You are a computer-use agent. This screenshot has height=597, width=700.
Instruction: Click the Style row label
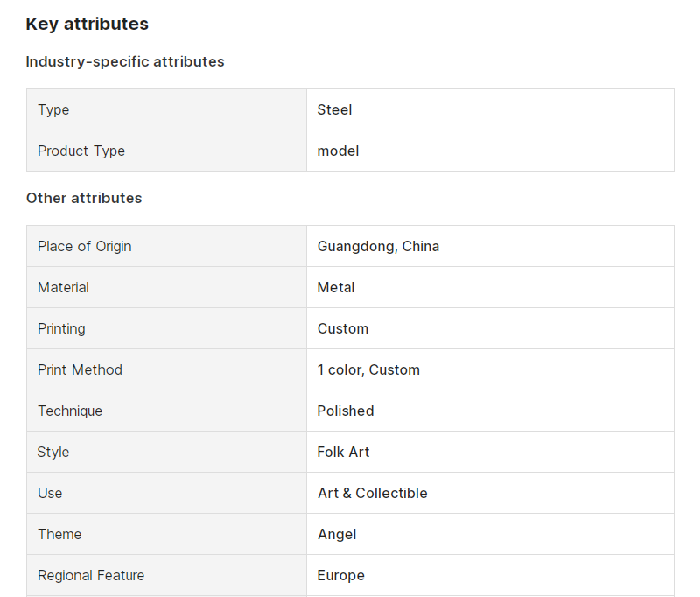[x=53, y=452]
